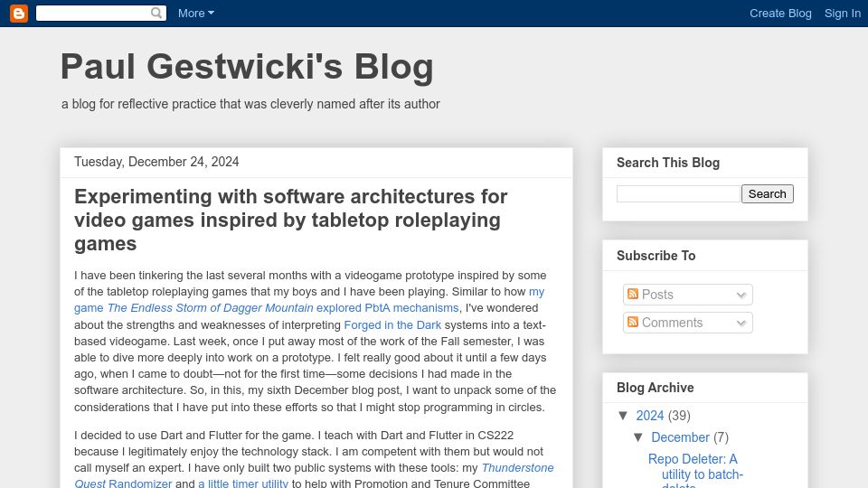Click the Search This Blog heading
This screenshot has width=868, height=488.
[668, 163]
